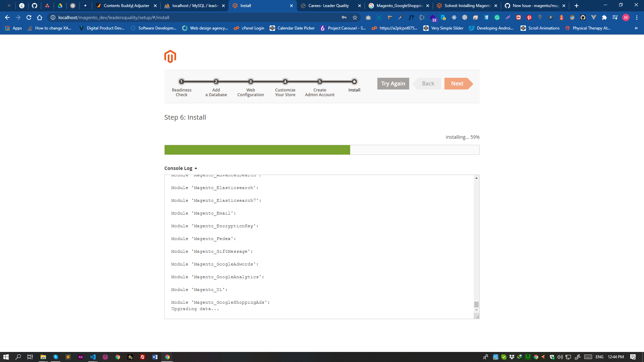Open the React Developer Tools extension

coord(454,17)
